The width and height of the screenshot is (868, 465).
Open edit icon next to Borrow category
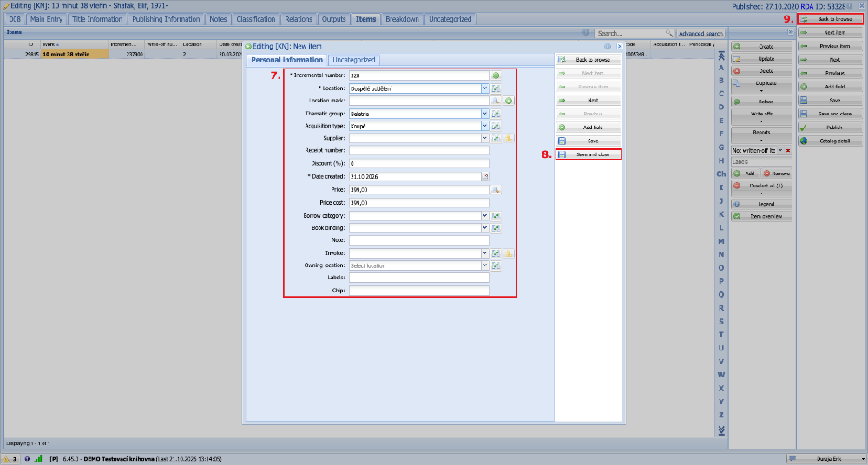click(496, 216)
